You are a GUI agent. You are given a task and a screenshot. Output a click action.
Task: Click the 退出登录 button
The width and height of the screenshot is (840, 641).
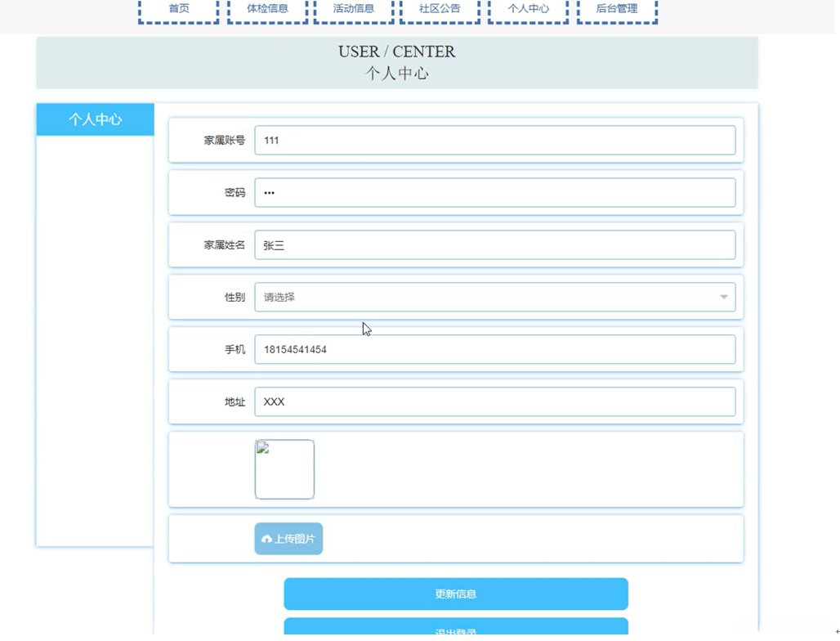pos(456,627)
